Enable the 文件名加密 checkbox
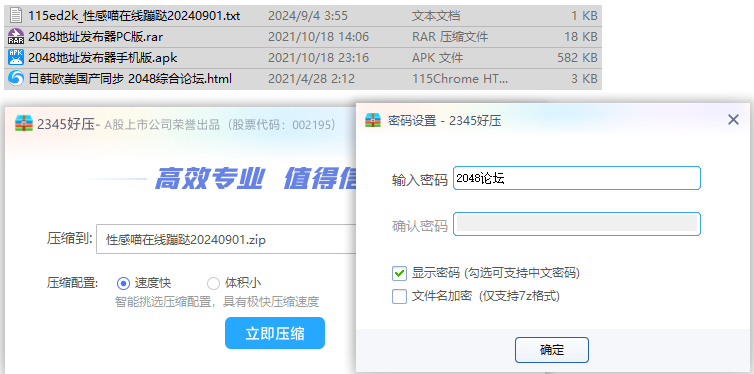Screen dimensions: 754x374 pyautogui.click(x=399, y=296)
